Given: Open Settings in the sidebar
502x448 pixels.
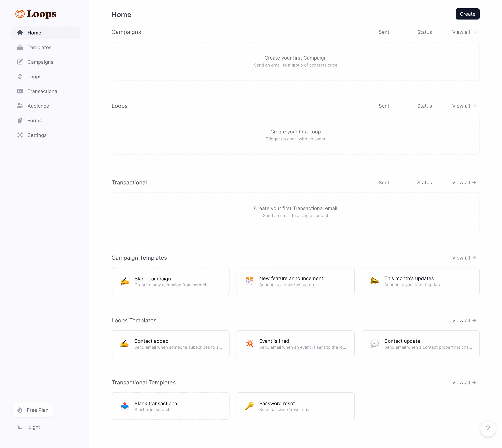Looking at the screenshot, I should pyautogui.click(x=46, y=135).
